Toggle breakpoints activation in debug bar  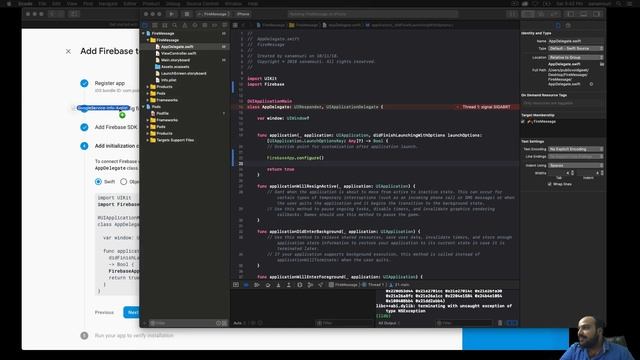(x=246, y=284)
